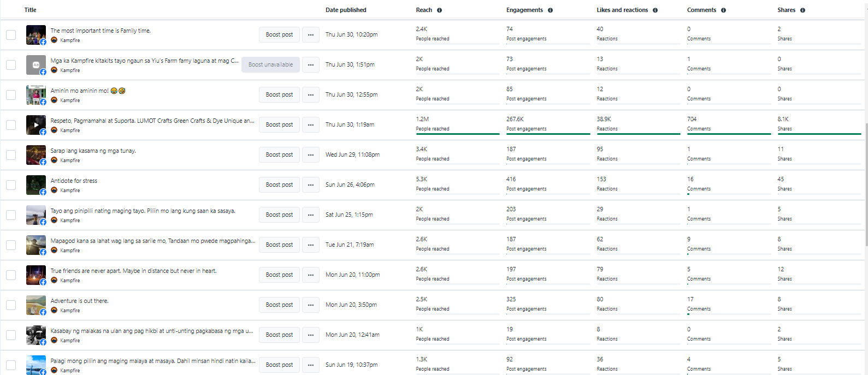Boost the Tayo ang pinipili post
868x375 pixels.
pyautogui.click(x=279, y=215)
